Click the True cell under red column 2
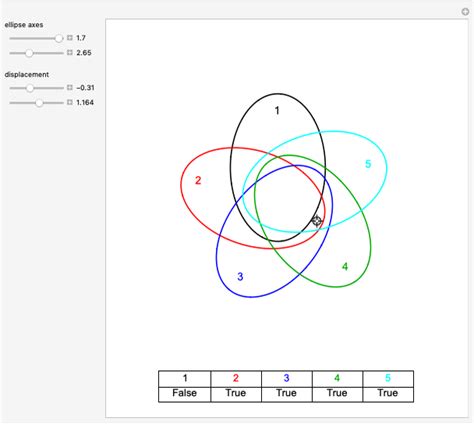474x425 pixels. [236, 394]
